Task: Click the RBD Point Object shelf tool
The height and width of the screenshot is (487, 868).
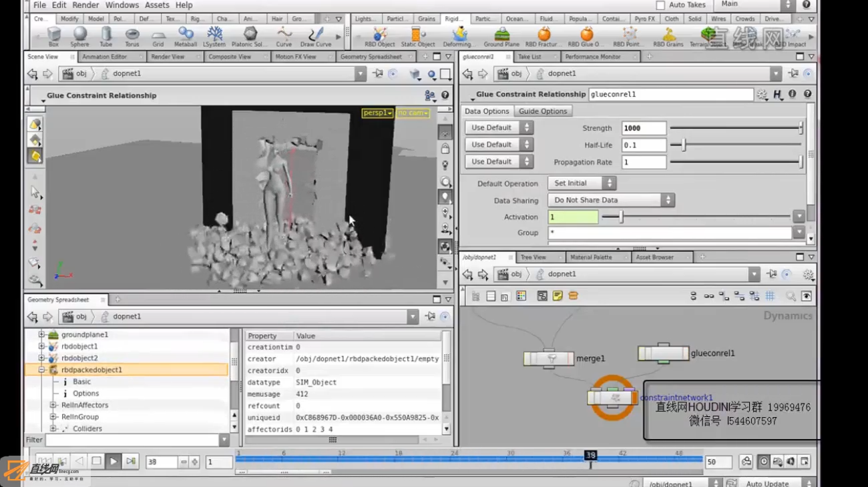Action: point(629,37)
